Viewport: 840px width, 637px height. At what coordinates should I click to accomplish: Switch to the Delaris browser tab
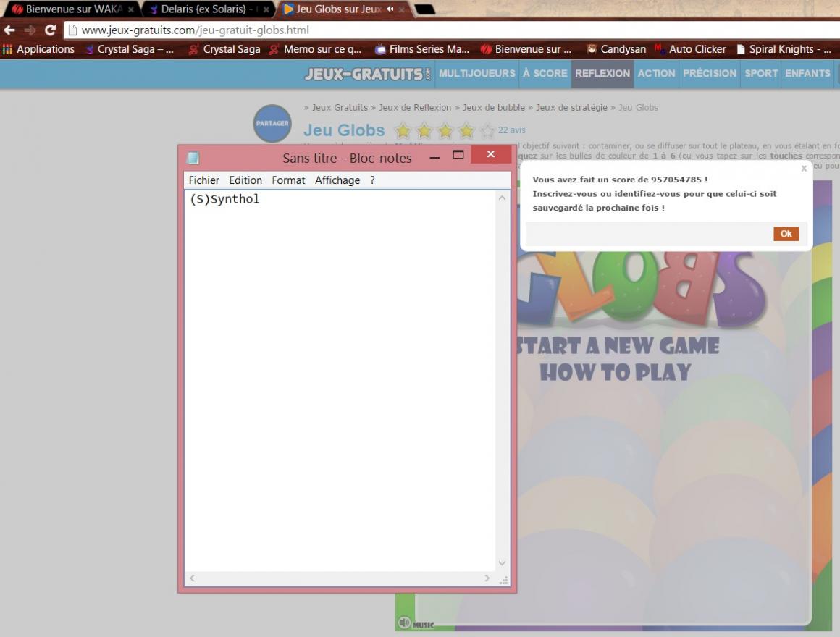tap(206, 9)
